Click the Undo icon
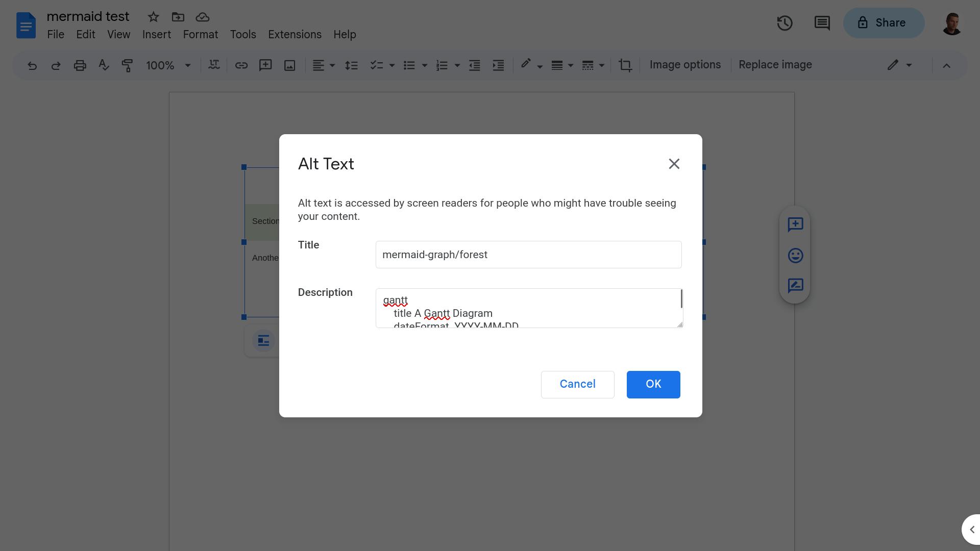The height and width of the screenshot is (551, 980). 32,65
